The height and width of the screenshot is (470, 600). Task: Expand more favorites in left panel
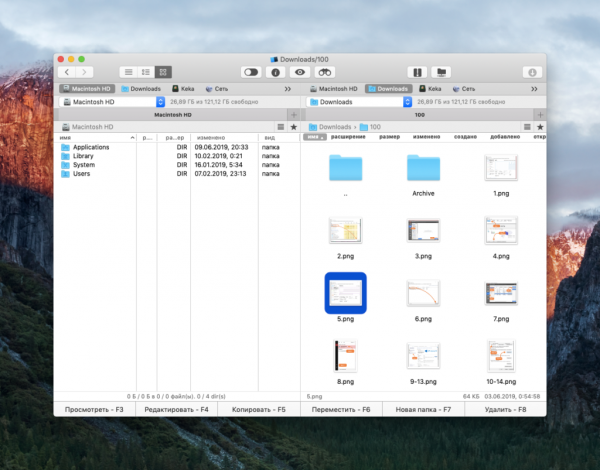(288, 89)
